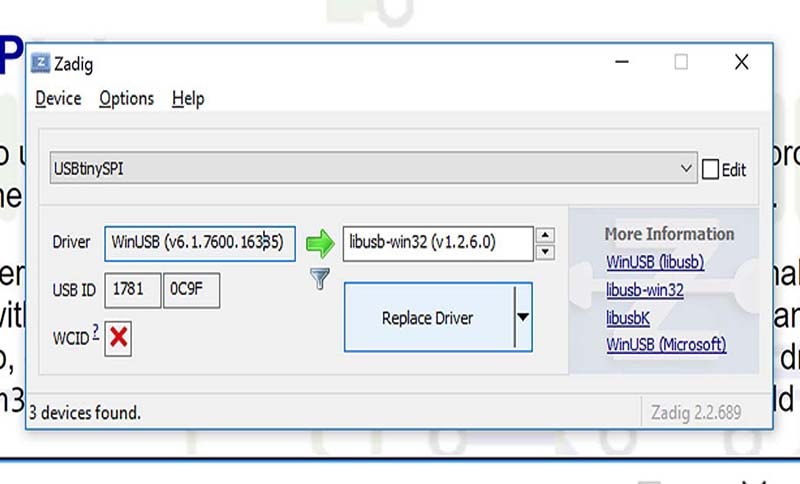
Task: Click the green arrow icon
Action: click(x=320, y=243)
